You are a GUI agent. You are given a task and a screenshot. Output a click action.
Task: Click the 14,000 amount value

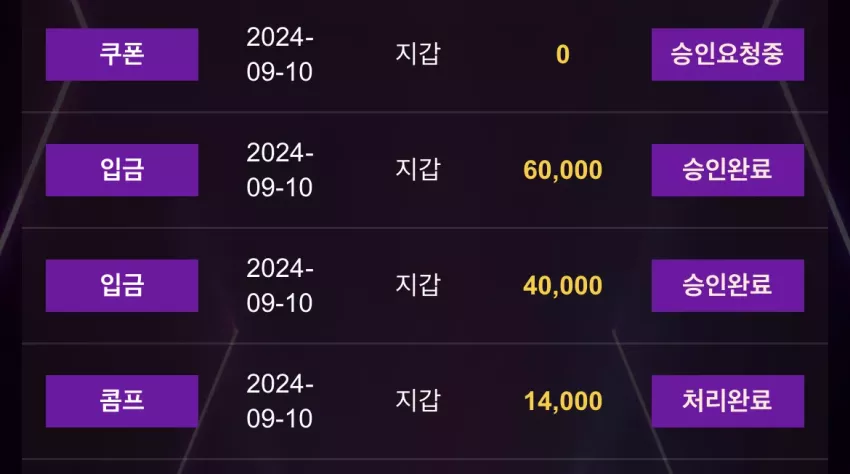pyautogui.click(x=563, y=401)
